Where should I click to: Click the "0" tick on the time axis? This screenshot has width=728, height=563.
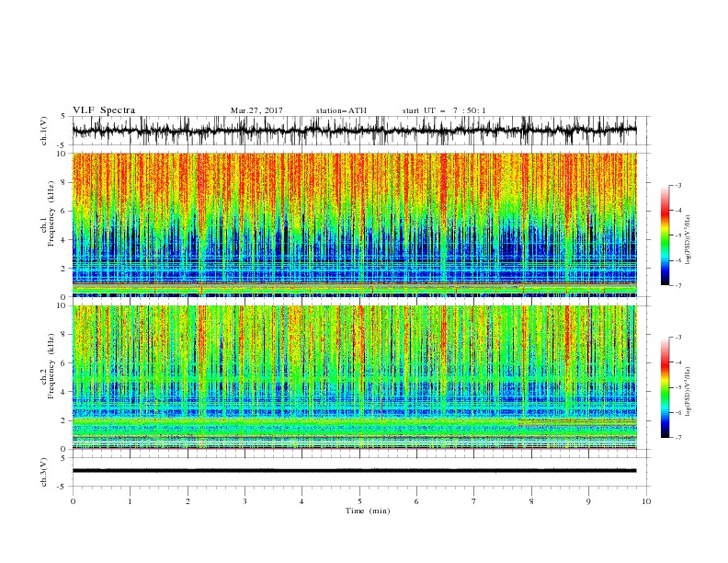73,501
